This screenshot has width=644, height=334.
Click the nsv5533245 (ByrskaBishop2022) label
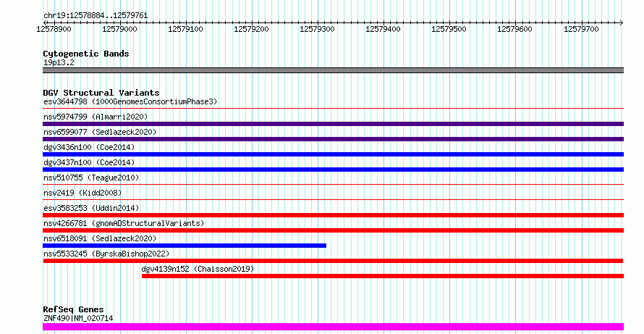(x=106, y=254)
